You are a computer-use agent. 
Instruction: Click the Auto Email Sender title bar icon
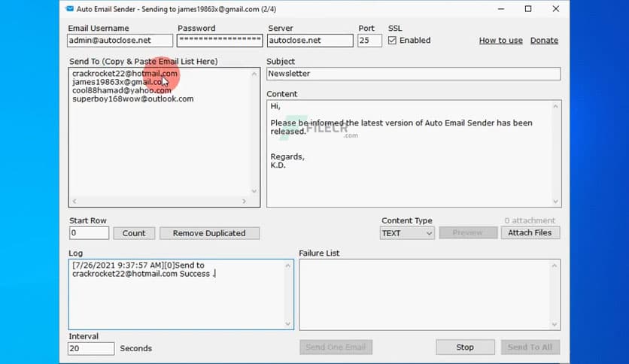pos(70,9)
